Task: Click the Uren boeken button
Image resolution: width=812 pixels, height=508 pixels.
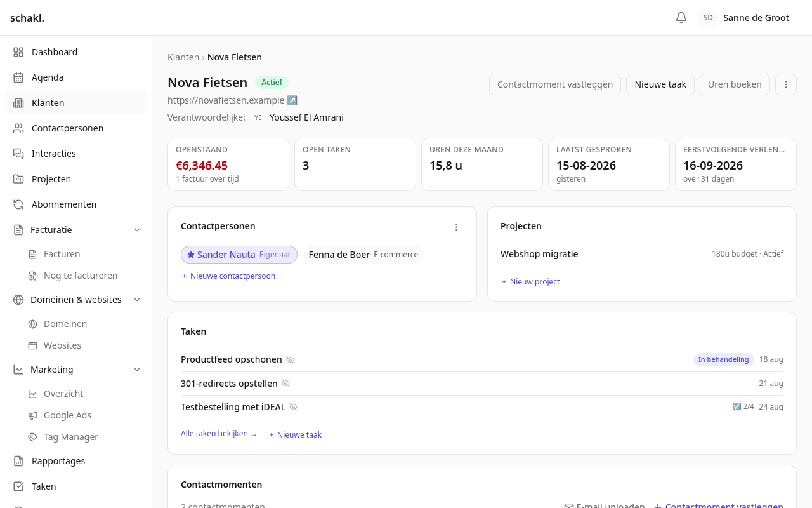Action: 735,84
